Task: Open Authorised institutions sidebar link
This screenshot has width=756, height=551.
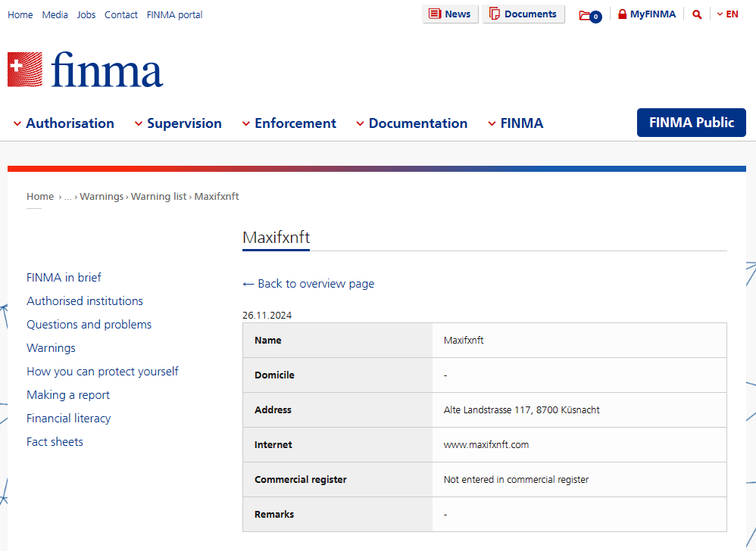Action: click(x=85, y=301)
